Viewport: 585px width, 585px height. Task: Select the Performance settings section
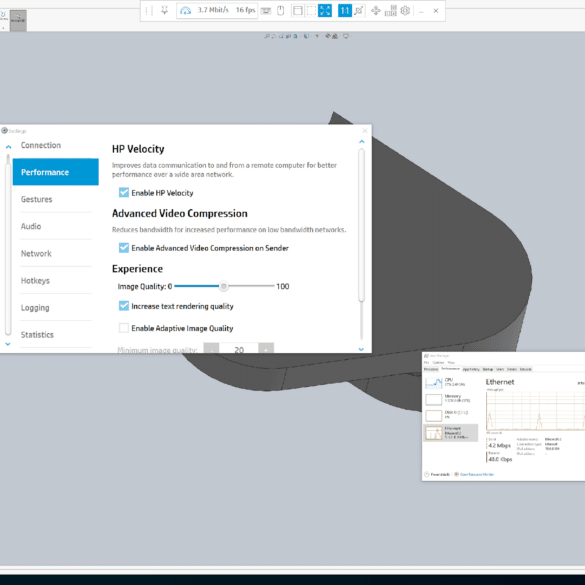coord(56,172)
